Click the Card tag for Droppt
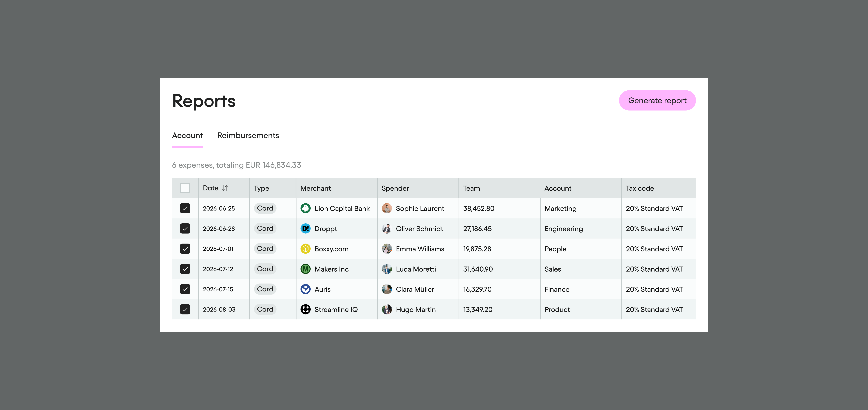The image size is (868, 410). pos(265,228)
